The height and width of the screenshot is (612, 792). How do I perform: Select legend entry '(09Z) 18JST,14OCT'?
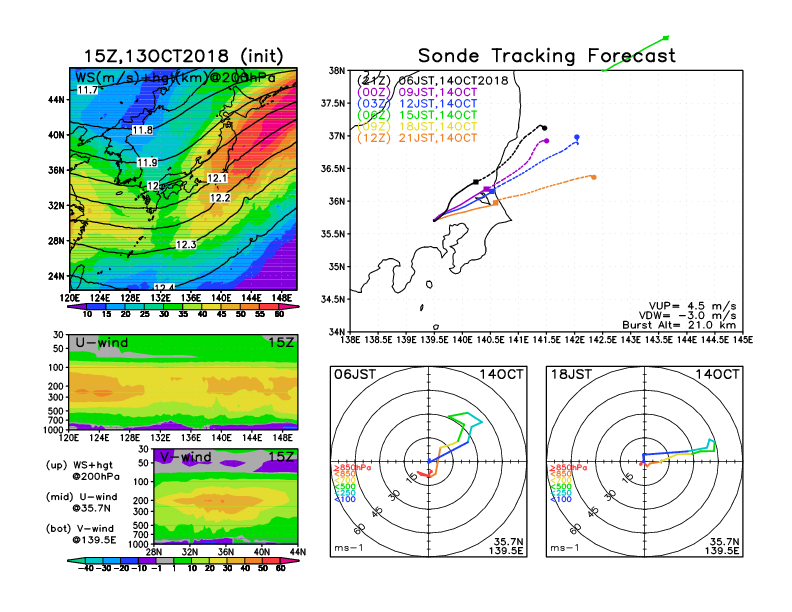point(417,126)
